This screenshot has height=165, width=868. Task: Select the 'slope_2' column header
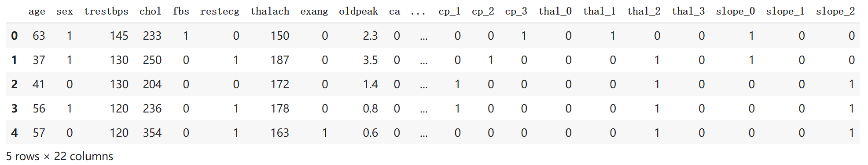[x=835, y=11]
